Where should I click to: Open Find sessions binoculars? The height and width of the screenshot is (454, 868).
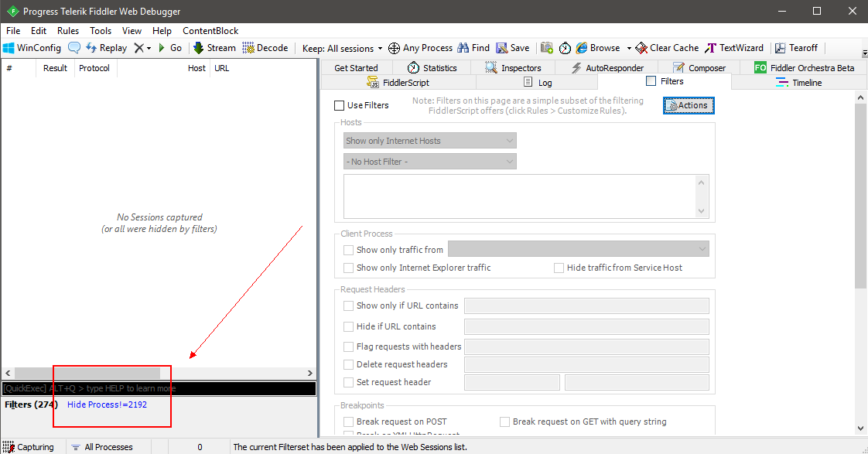pos(473,48)
